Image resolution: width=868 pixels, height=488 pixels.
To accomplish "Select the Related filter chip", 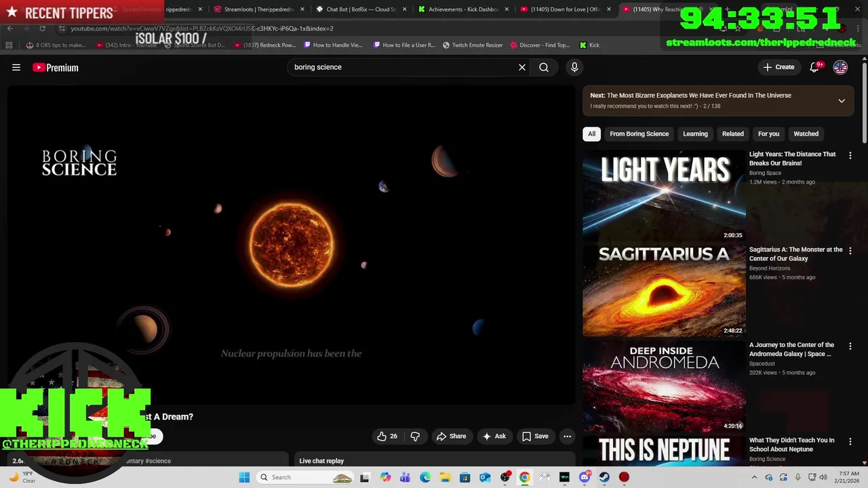I will point(733,134).
